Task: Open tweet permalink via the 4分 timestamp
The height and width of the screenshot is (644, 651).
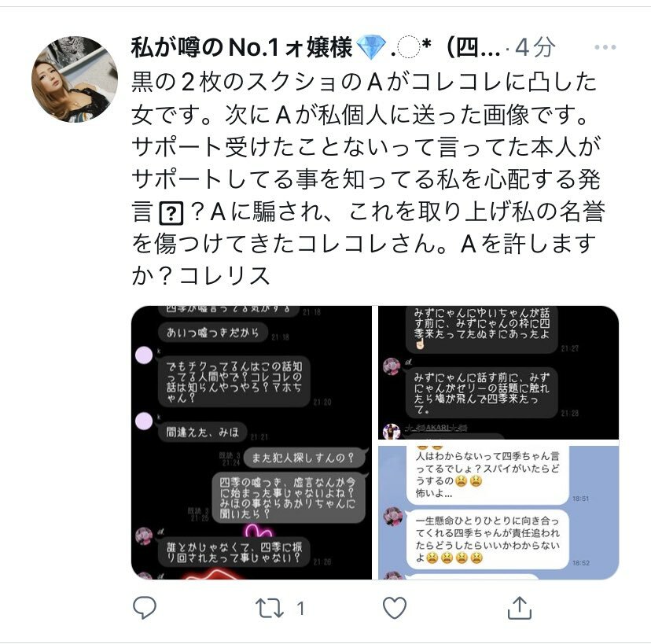Action: pos(535,47)
